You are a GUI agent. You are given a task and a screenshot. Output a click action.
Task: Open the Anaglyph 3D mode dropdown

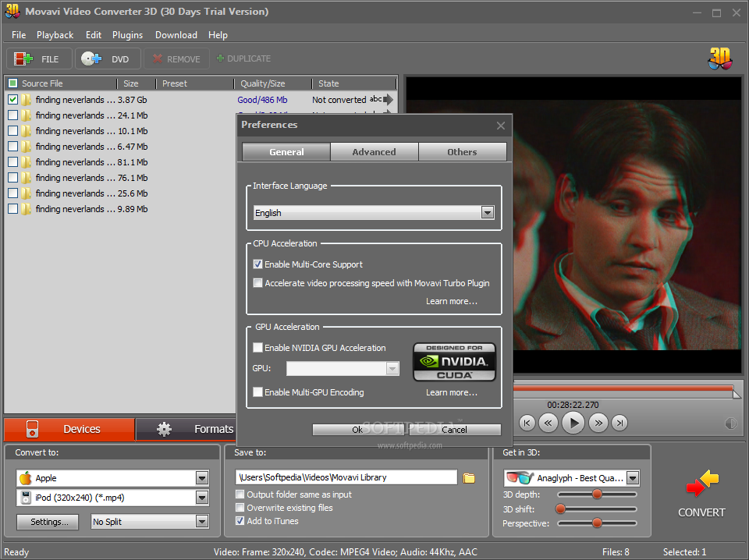click(x=633, y=478)
